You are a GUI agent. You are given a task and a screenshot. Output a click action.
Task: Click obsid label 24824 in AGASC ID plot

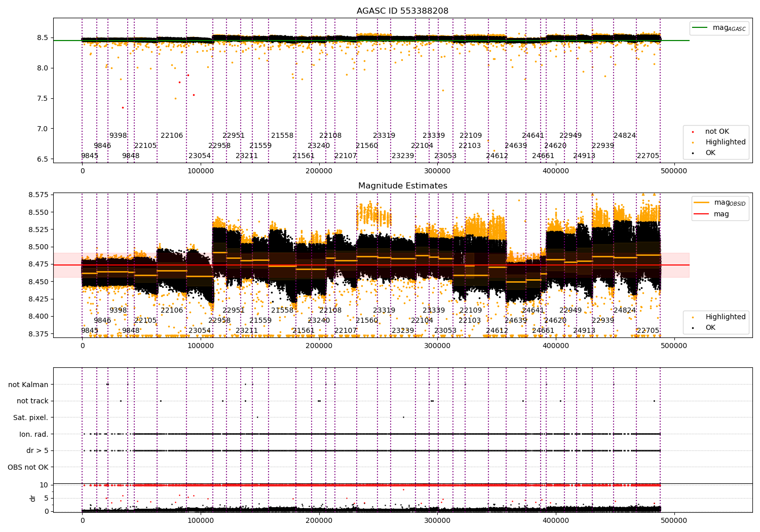point(625,135)
